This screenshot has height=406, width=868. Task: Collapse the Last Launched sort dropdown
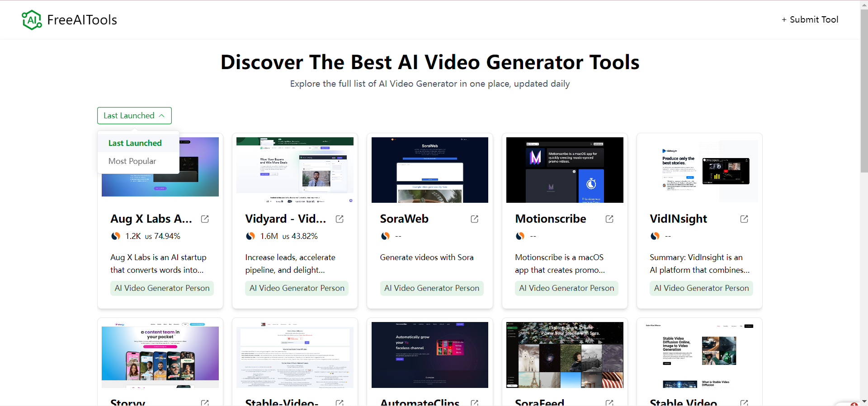(134, 116)
